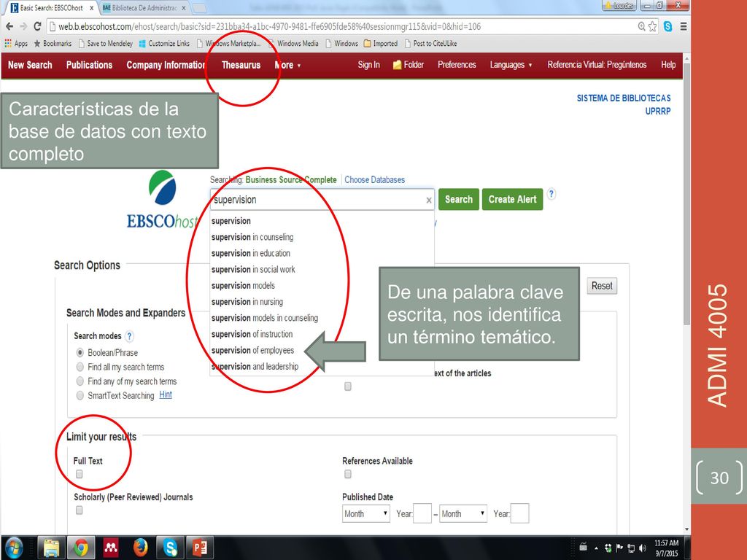This screenshot has width=747, height=560.
Task: Click the second Year input field
Action: [x=519, y=513]
